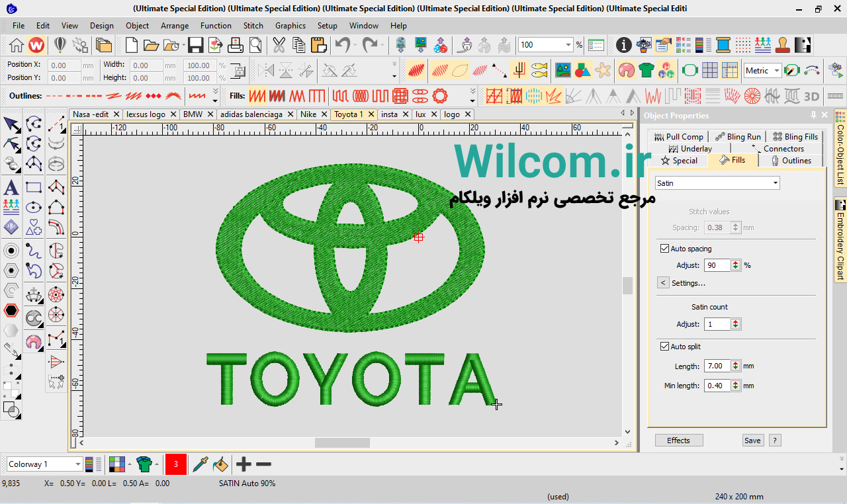Click the 3D stitch effect icon
Screen dimensions: 847x504
pos(812,96)
